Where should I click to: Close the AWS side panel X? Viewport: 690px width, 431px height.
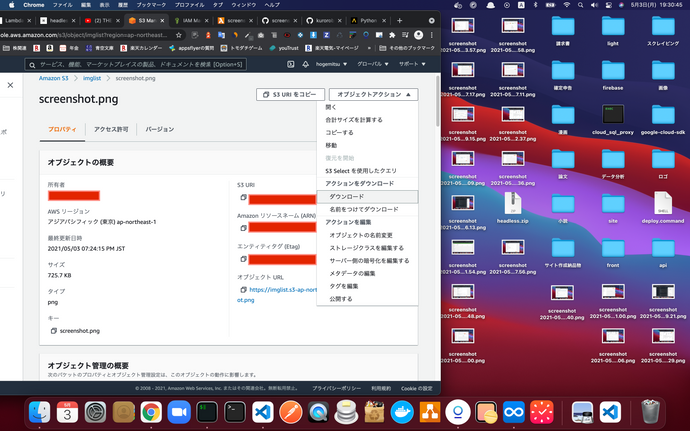coord(11,85)
